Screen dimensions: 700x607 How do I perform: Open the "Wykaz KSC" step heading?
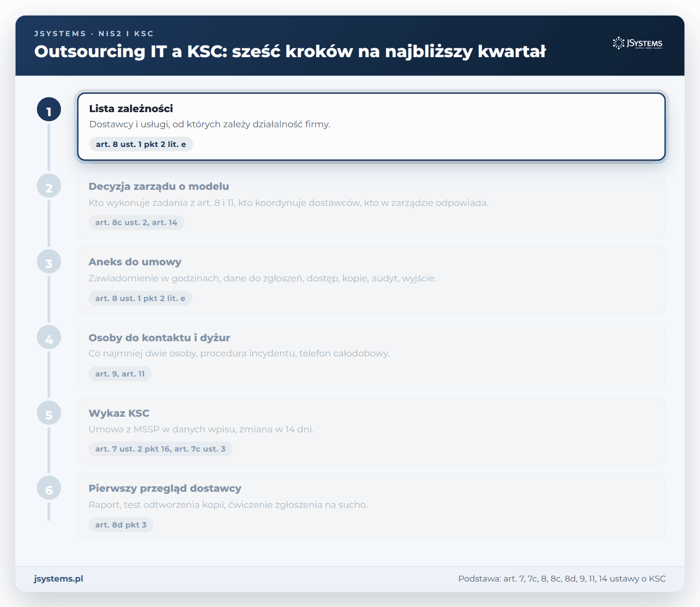119,413
